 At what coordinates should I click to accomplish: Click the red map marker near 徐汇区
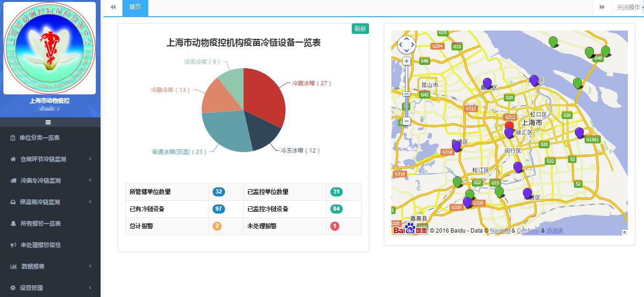(x=510, y=125)
